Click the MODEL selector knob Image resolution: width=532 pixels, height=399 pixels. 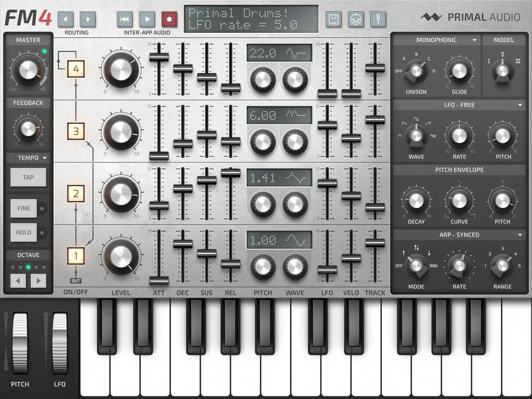(x=502, y=71)
